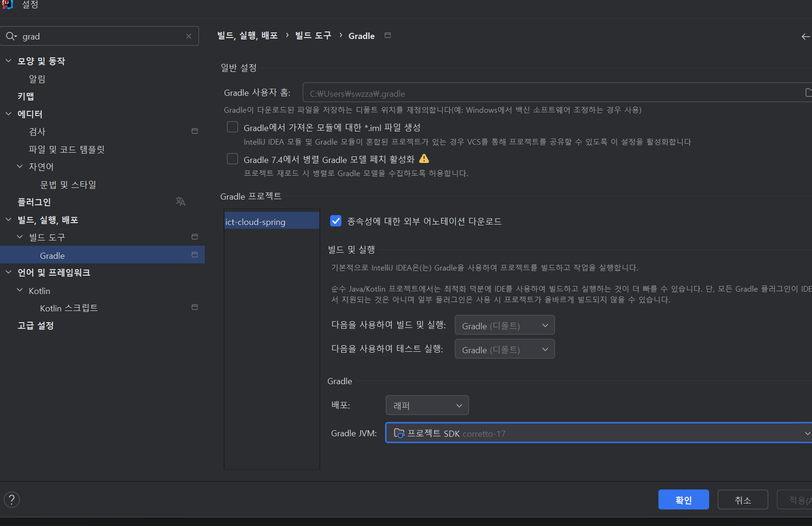The height and width of the screenshot is (526, 812).
Task: Collapse the 언어 및 프레임워크 section
Action: point(8,272)
